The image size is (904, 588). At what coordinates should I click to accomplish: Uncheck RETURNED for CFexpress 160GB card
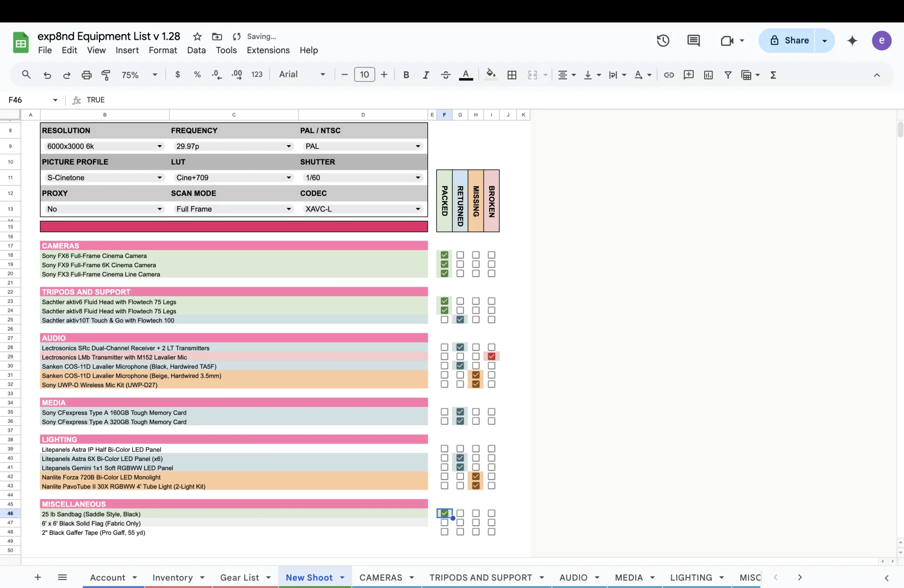460,412
